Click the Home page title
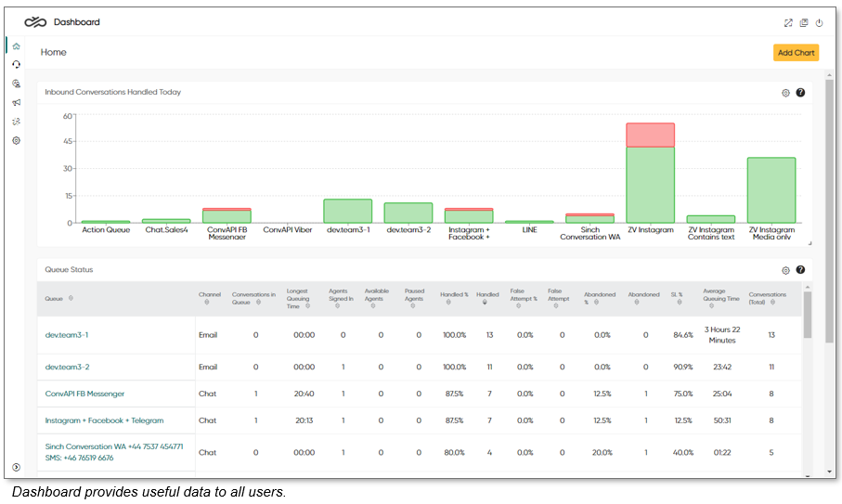This screenshot has height=504, width=842. [54, 52]
